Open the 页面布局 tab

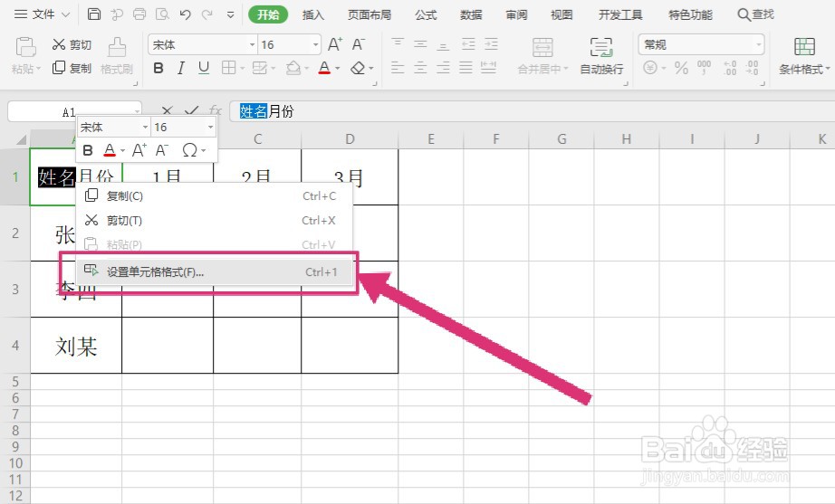point(369,14)
